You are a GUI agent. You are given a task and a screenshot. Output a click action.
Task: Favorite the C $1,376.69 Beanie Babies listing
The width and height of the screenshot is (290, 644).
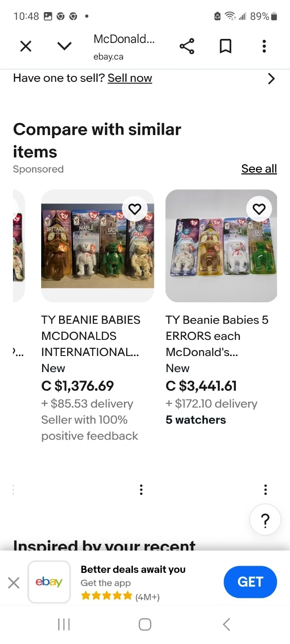(135, 209)
